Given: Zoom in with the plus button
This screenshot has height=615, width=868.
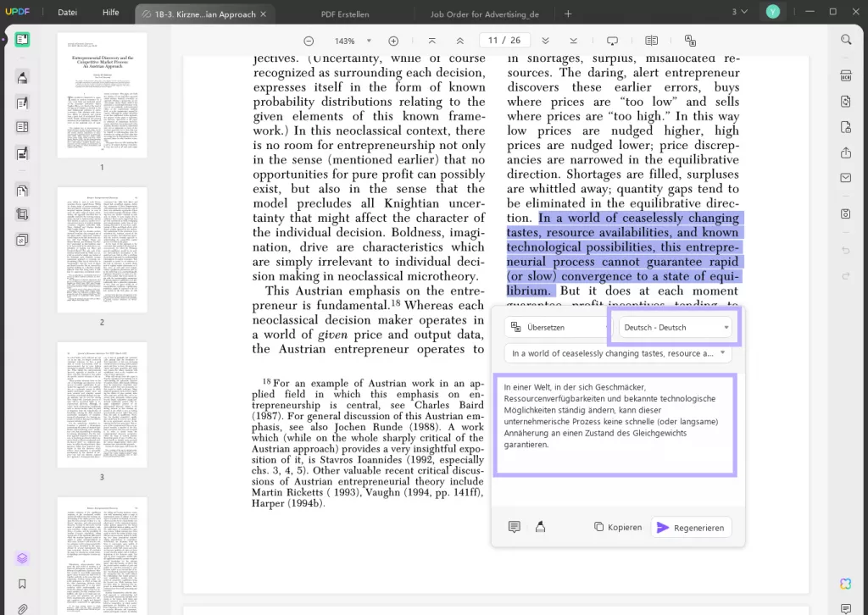Looking at the screenshot, I should tap(393, 41).
